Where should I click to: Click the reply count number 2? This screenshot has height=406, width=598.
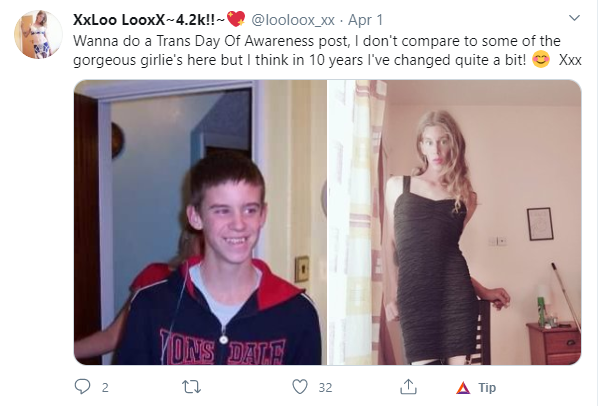coord(105,388)
